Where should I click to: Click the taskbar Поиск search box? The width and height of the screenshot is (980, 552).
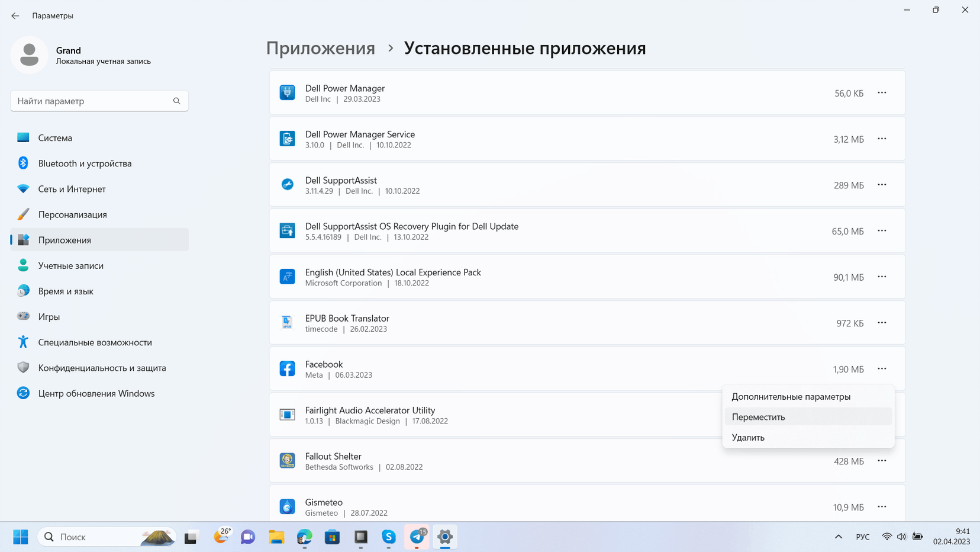click(x=107, y=537)
